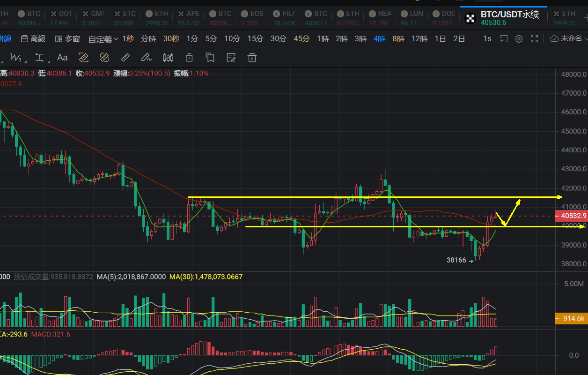Select the brush drawing tool
Image resolution: width=588 pixels, height=375 pixels.
pyautogui.click(x=147, y=58)
